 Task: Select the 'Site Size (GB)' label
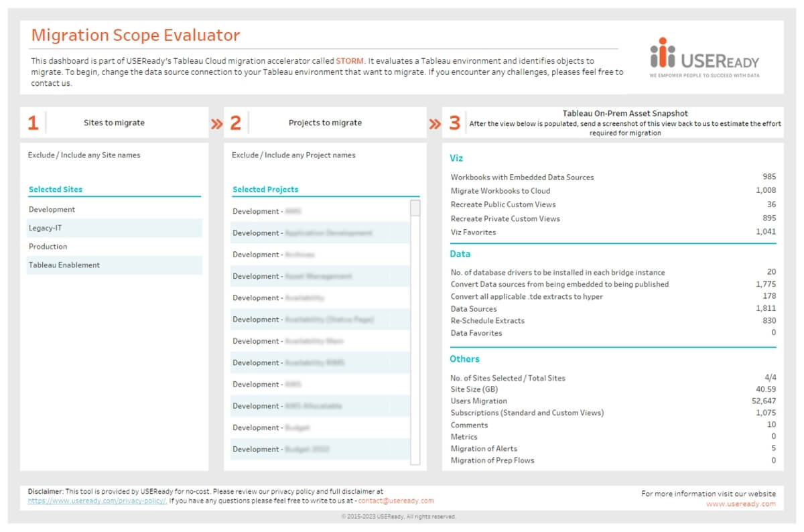tap(474, 389)
